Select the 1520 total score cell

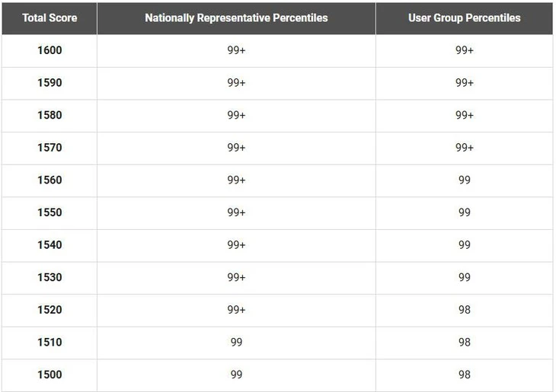(x=50, y=310)
